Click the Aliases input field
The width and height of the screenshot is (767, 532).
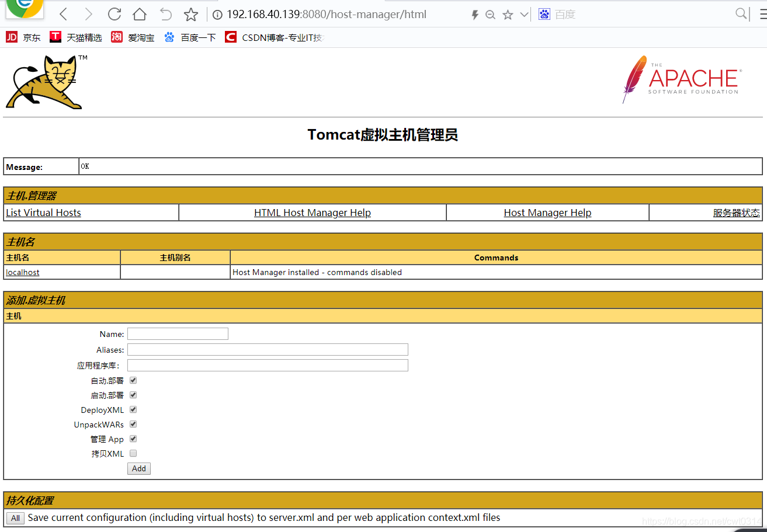click(268, 349)
